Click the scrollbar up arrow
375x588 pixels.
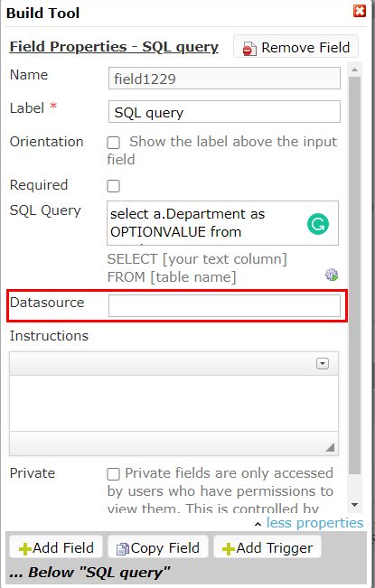click(x=355, y=70)
